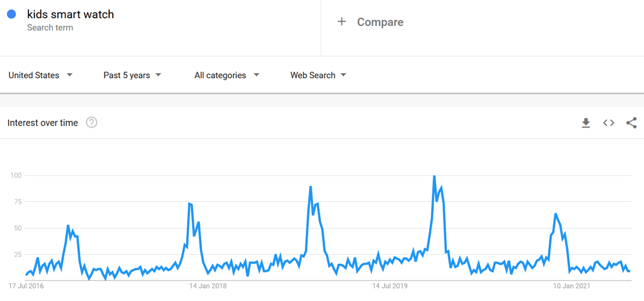Expand the Past 5 years dropdown
644x301 pixels.
tap(132, 75)
